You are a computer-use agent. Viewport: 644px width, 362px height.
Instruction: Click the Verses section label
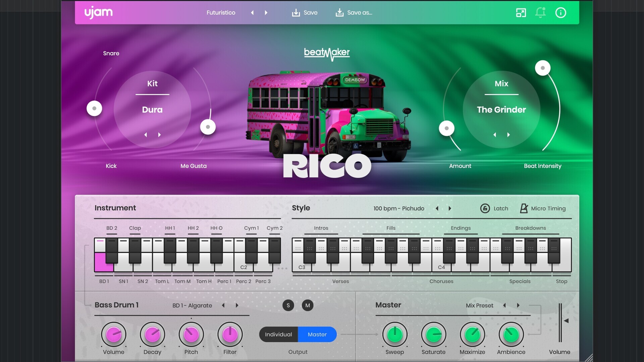pos(340,281)
